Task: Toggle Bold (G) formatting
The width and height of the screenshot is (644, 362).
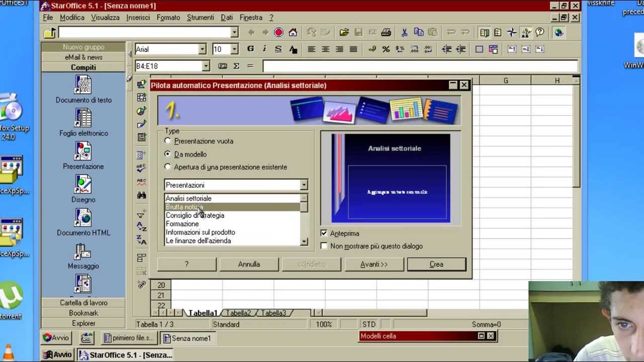Action: [x=250, y=49]
